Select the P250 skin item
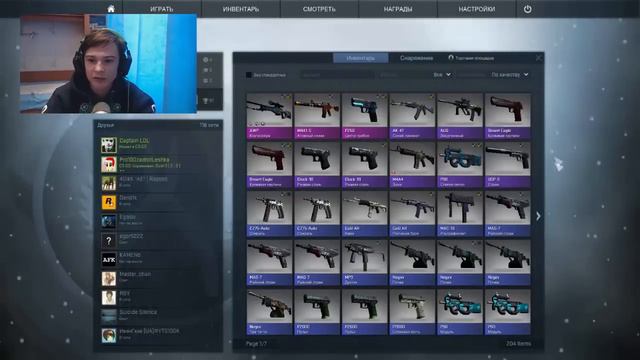The height and width of the screenshot is (360, 640). [364, 116]
